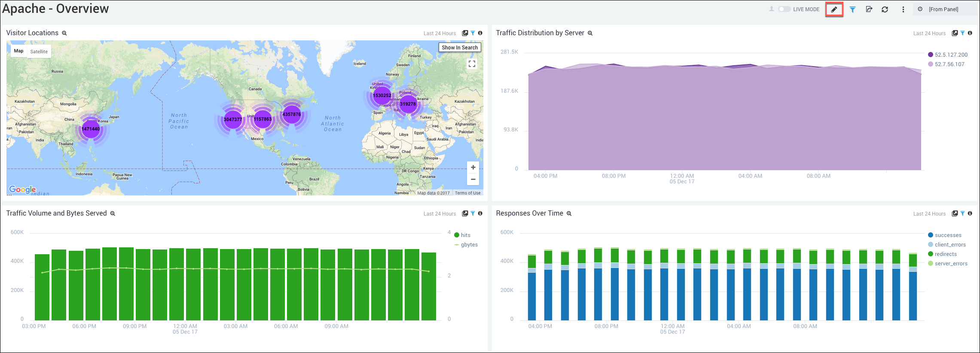The image size is (980, 353).
Task: Open magnifier icon next to Traffic Volume title
Action: [x=113, y=213]
